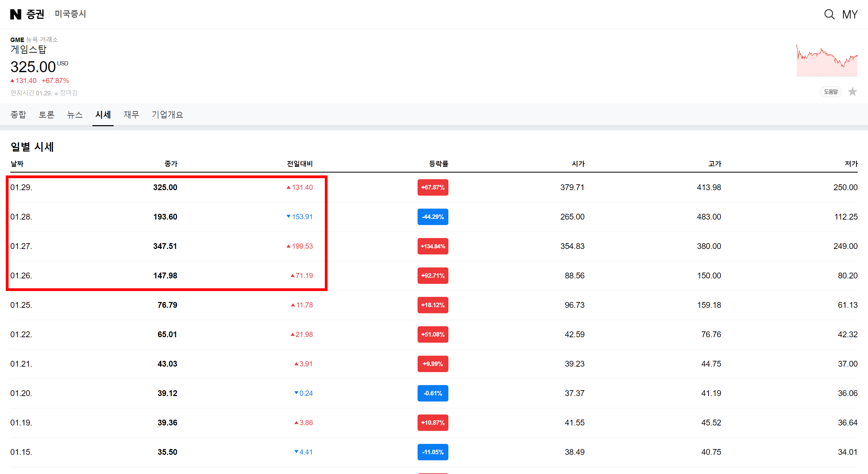Click the 장마감 market status
This screenshot has width=868, height=474.
[69, 93]
